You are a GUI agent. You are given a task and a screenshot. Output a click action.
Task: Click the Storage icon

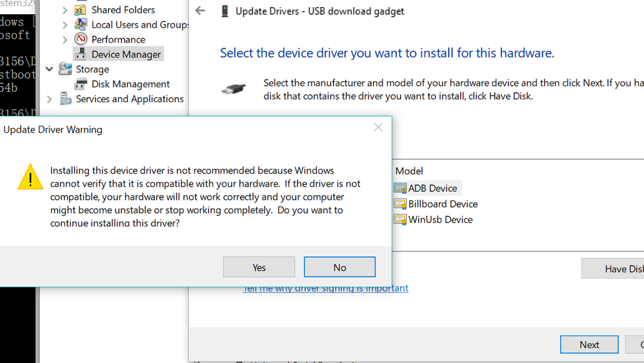(65, 68)
